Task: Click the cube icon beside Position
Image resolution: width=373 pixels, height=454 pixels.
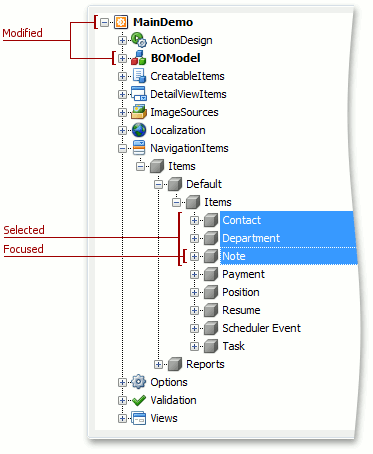Action: [x=211, y=292]
